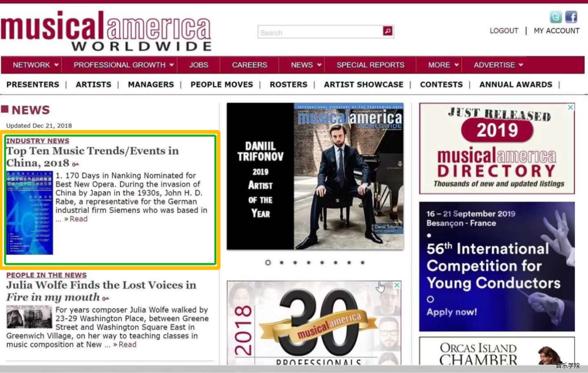This screenshot has height=373, width=588.
Task: Expand the Network dropdown menu
Action: click(x=35, y=65)
